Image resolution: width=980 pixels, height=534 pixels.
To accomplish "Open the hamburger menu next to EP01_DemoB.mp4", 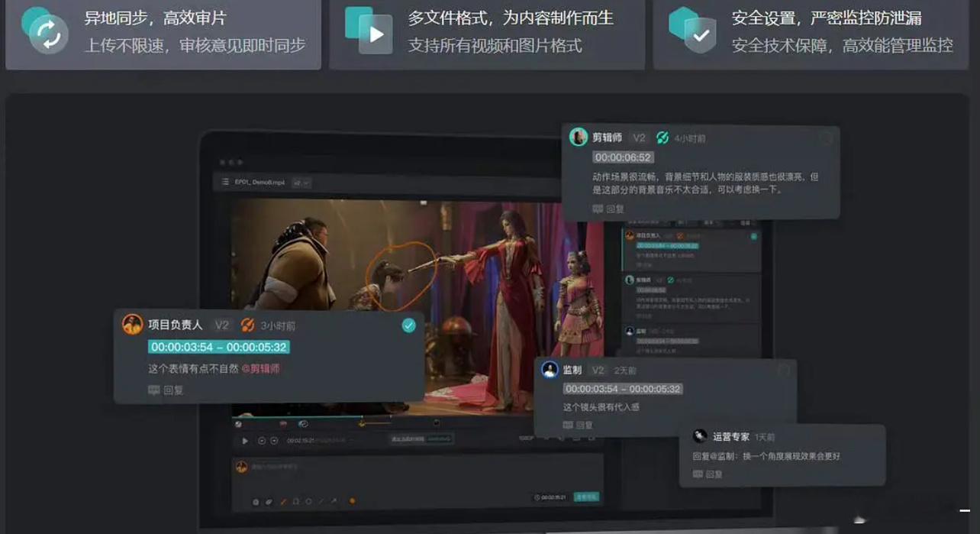I will (x=226, y=182).
